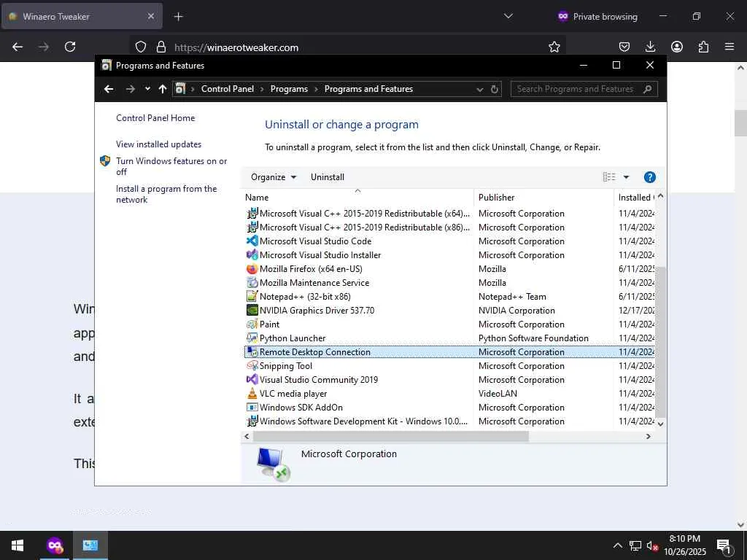Select the Visual Studio Code icon
The height and width of the screenshot is (560, 747).
[252, 241]
